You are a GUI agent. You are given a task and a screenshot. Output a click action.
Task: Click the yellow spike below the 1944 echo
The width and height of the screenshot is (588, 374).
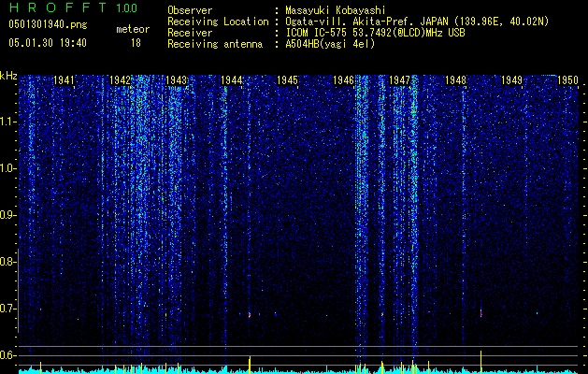click(x=250, y=365)
